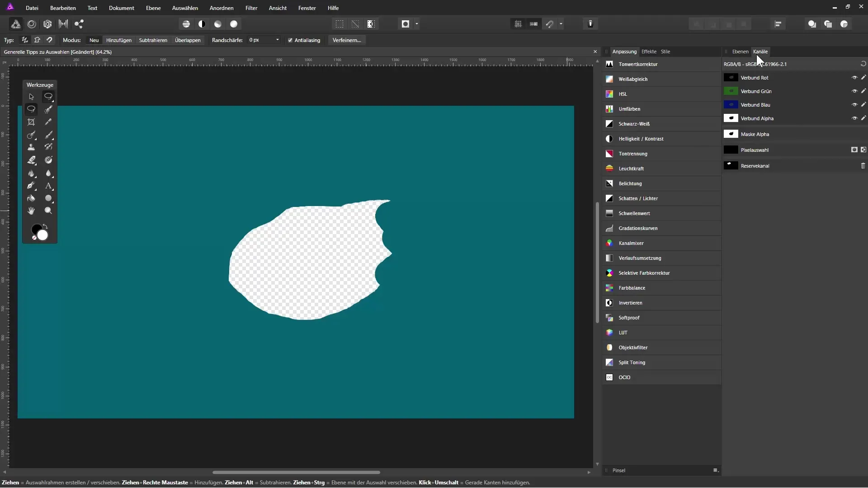Add a Gradationskurven adjustment

pos(662,228)
